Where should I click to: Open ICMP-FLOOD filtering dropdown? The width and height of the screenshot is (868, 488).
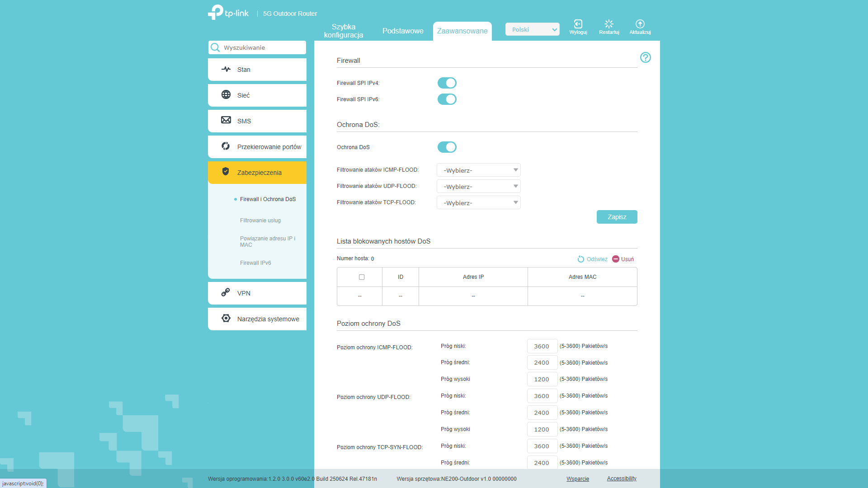point(478,170)
